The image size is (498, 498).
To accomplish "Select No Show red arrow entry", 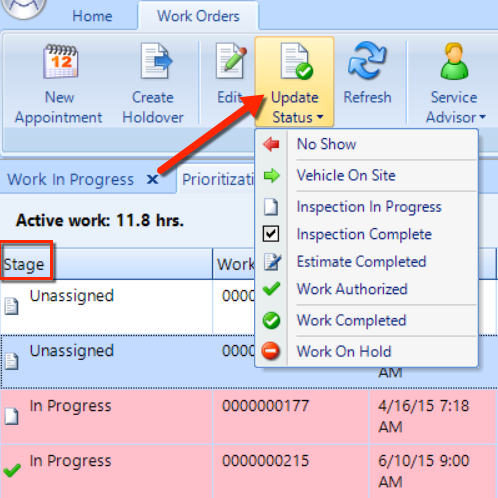I will (271, 144).
